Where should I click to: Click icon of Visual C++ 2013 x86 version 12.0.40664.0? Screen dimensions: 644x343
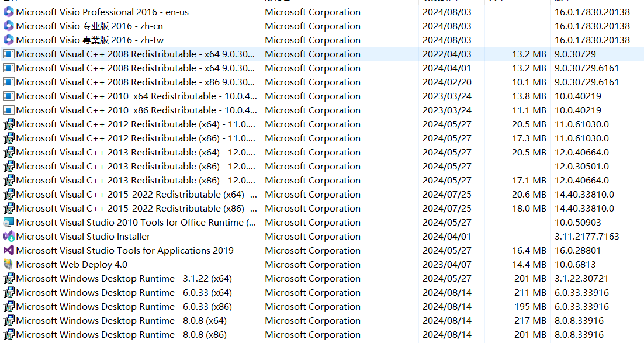9,180
